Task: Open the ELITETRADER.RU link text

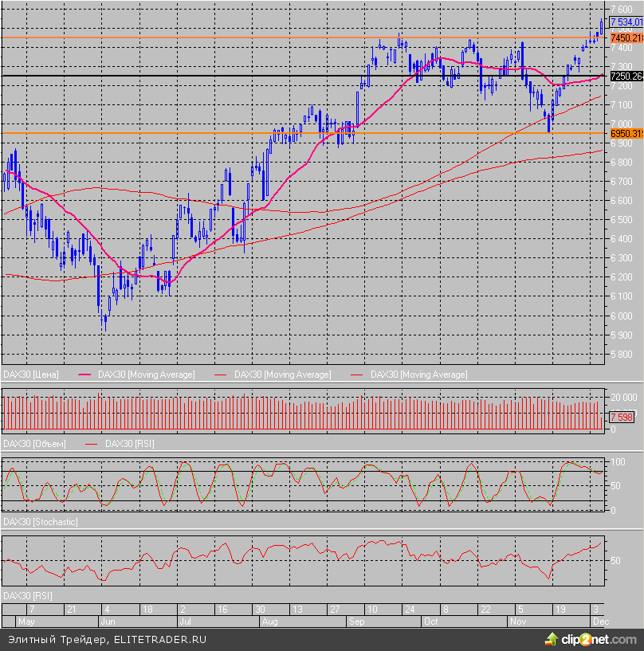Action: (x=160, y=639)
